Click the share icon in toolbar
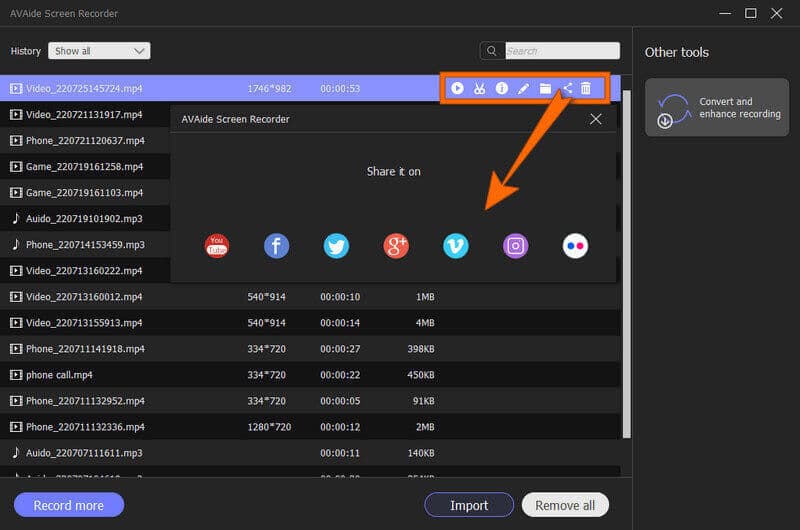 (x=567, y=89)
